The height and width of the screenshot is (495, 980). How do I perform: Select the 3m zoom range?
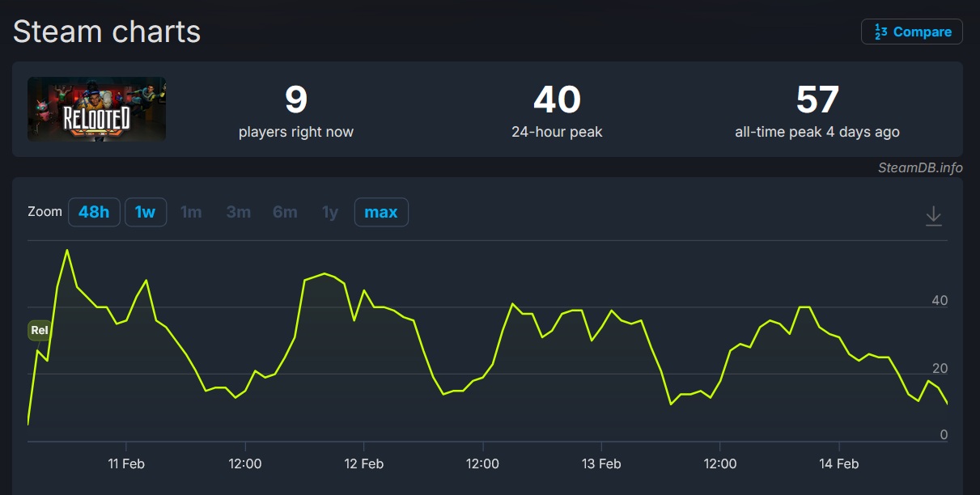pyautogui.click(x=239, y=212)
